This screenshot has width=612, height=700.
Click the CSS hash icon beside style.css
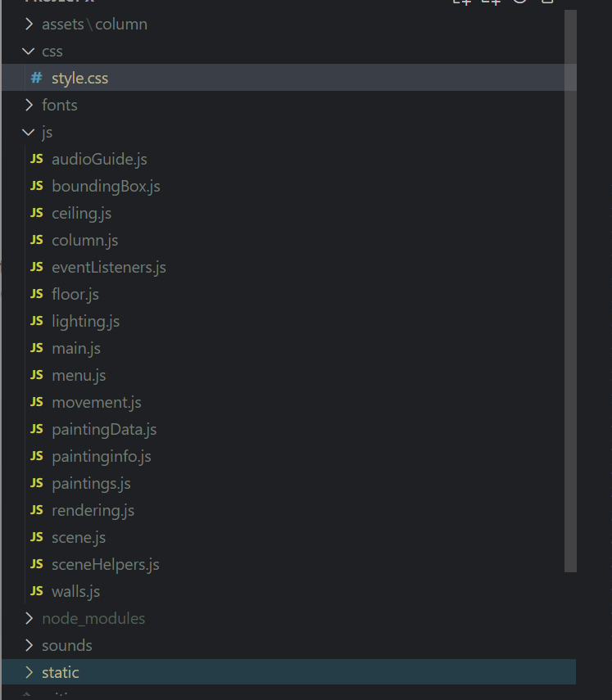tap(37, 78)
